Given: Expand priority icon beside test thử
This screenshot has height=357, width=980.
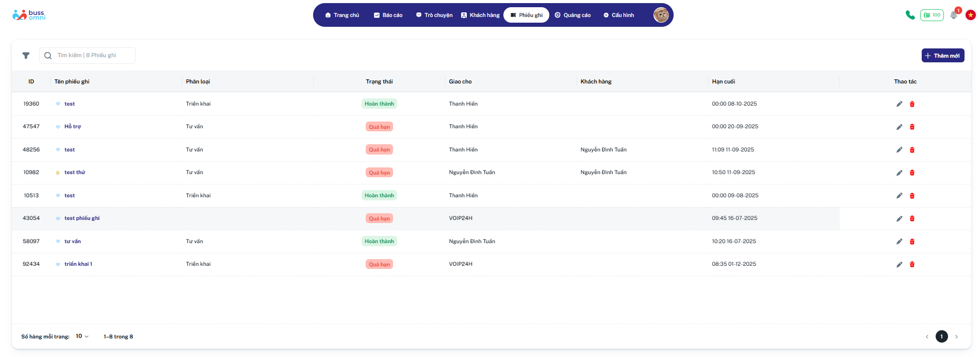Looking at the screenshot, I should (58, 173).
